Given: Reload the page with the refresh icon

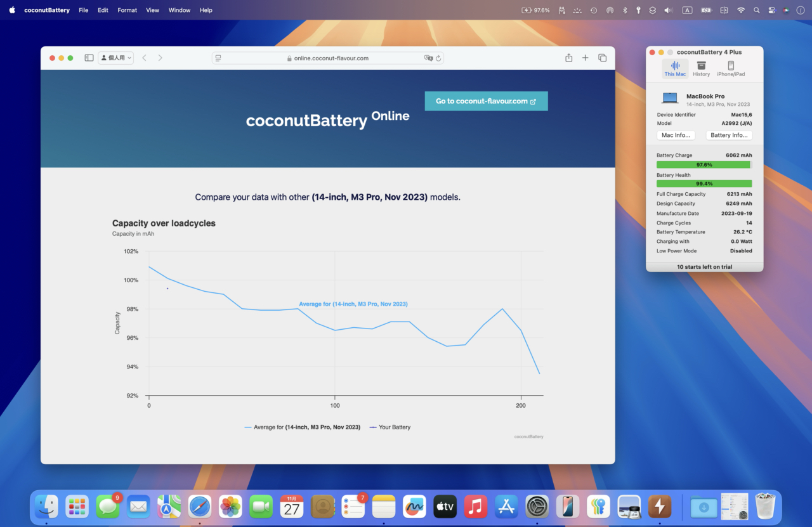Looking at the screenshot, I should click(438, 58).
